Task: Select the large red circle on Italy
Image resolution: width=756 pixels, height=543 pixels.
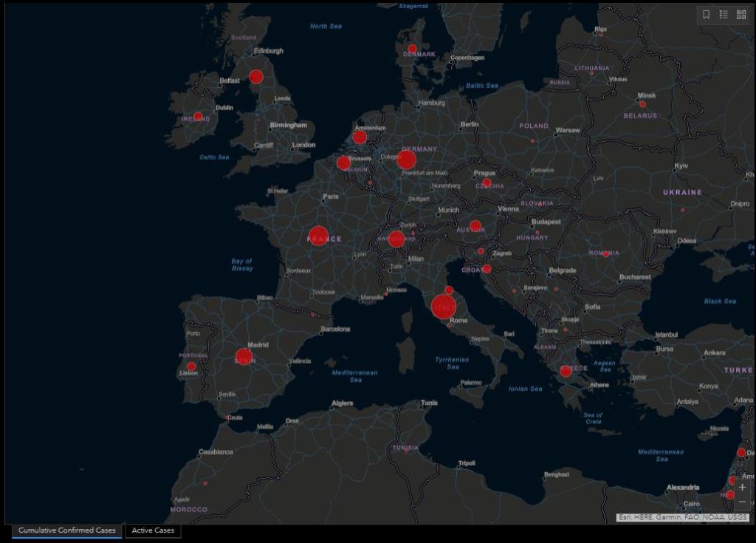Action: click(444, 307)
